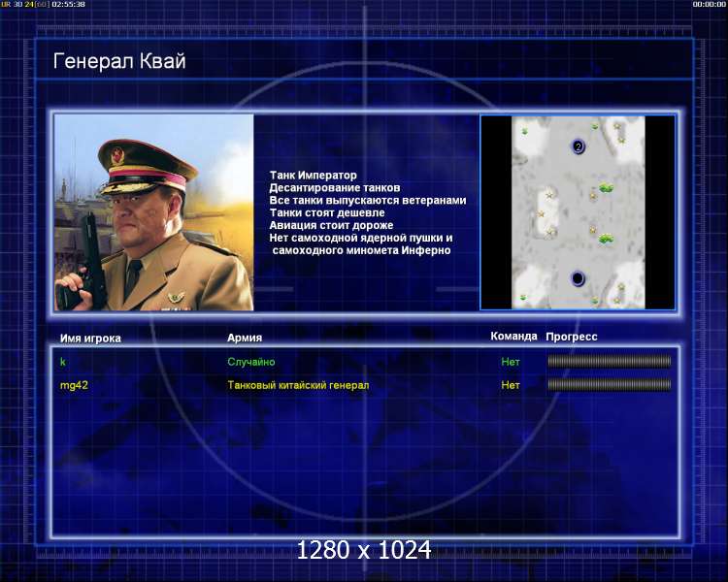This screenshot has height=582, width=728.
Task: Click the progress bar for player k
Action: [610, 362]
